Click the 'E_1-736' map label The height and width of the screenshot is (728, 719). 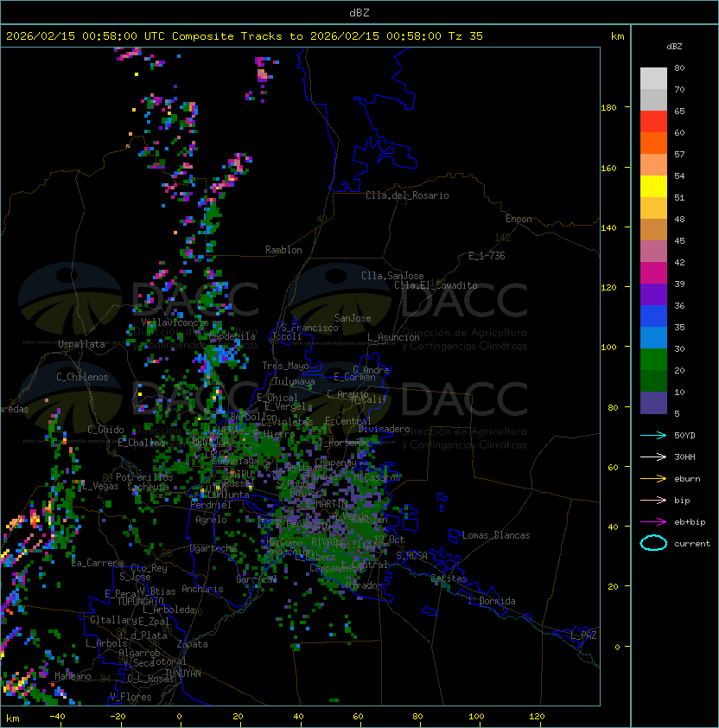(487, 256)
